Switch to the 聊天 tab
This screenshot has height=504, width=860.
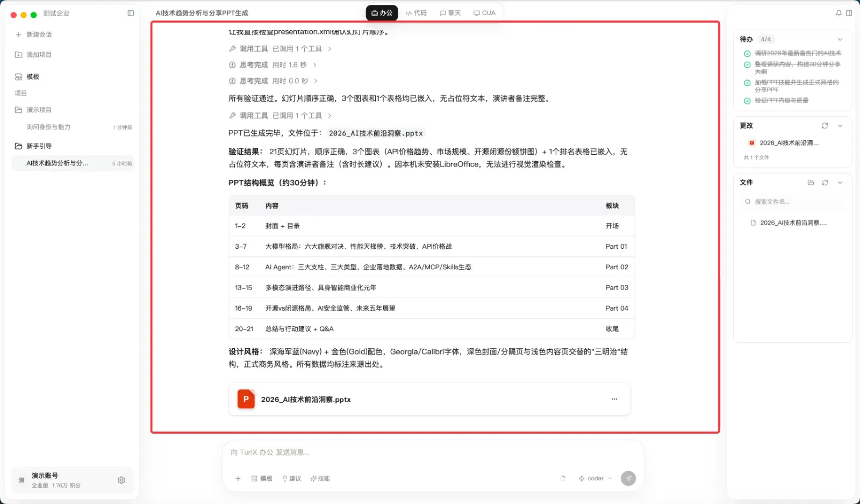click(450, 13)
